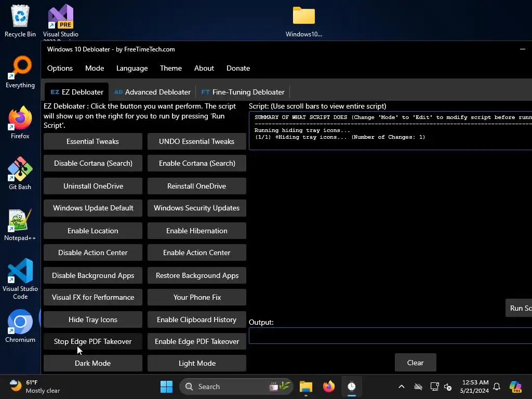Click Disable Cortana (Search)
Screen dimensions: 532x399
[x=92, y=163]
